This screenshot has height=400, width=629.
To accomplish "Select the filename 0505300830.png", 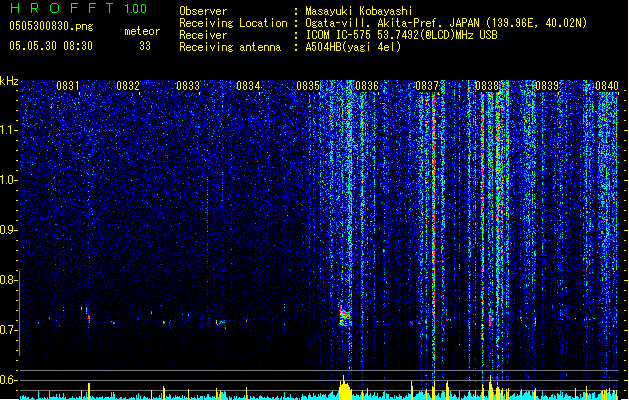I will click(51, 27).
